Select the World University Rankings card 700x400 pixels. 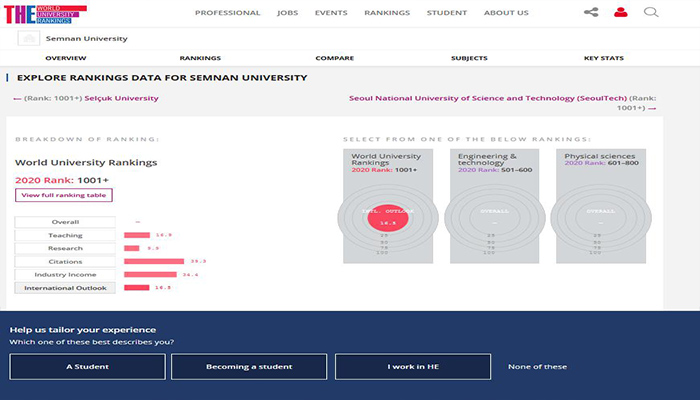click(x=388, y=206)
